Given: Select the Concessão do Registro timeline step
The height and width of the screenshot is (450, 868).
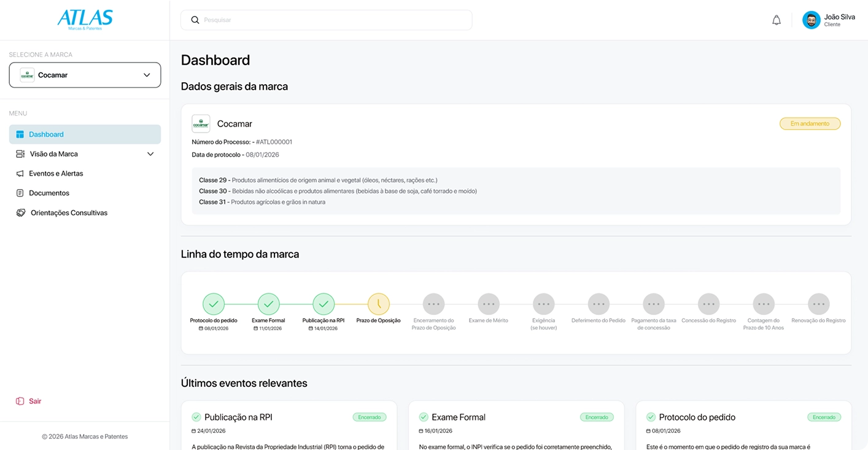Looking at the screenshot, I should 708,304.
